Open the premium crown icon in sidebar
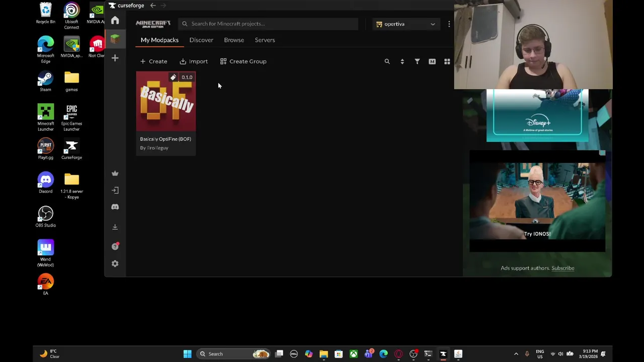The width and height of the screenshot is (644, 362). pyautogui.click(x=115, y=173)
